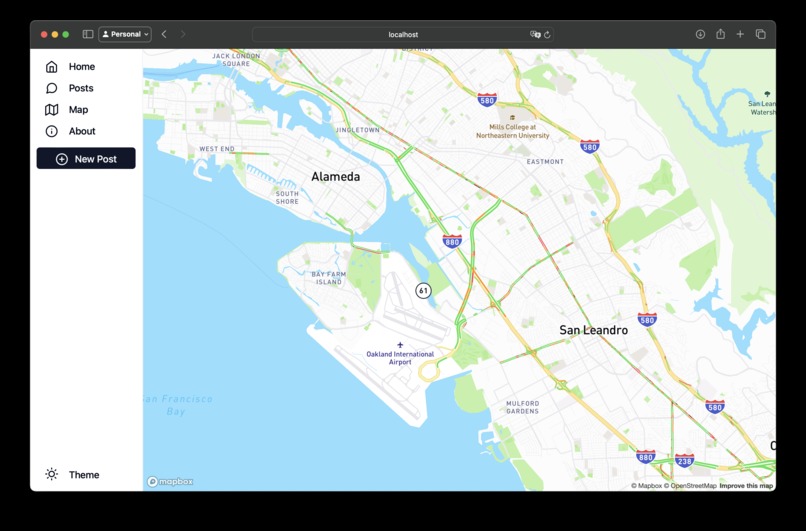This screenshot has height=531, width=806.
Task: Open the Posts menu item
Action: tap(86, 88)
